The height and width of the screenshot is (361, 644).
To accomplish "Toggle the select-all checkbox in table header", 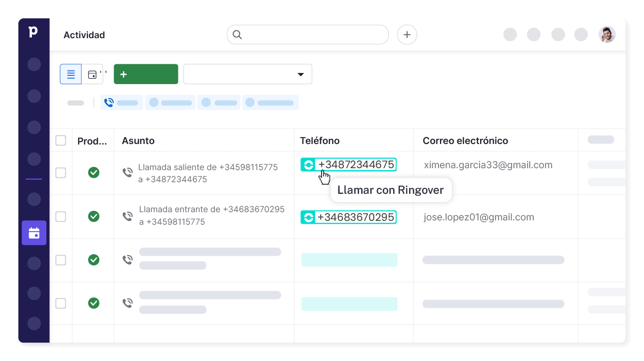I will [x=61, y=140].
